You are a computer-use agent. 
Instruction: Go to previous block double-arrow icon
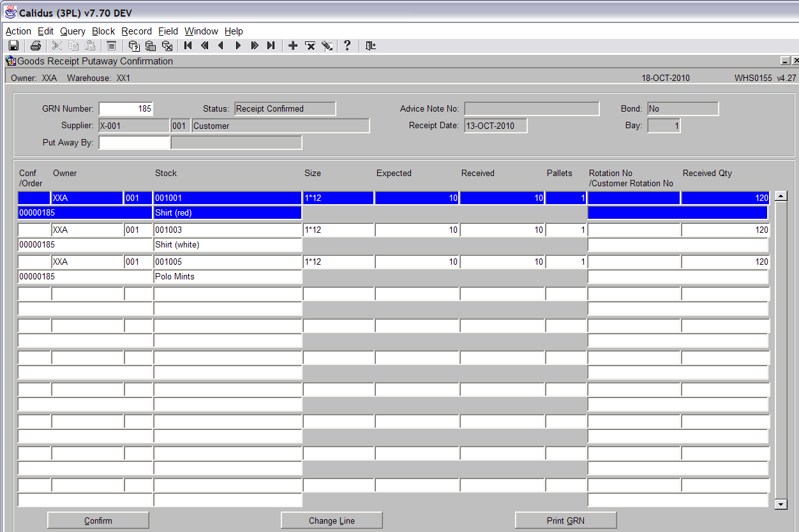point(205,45)
